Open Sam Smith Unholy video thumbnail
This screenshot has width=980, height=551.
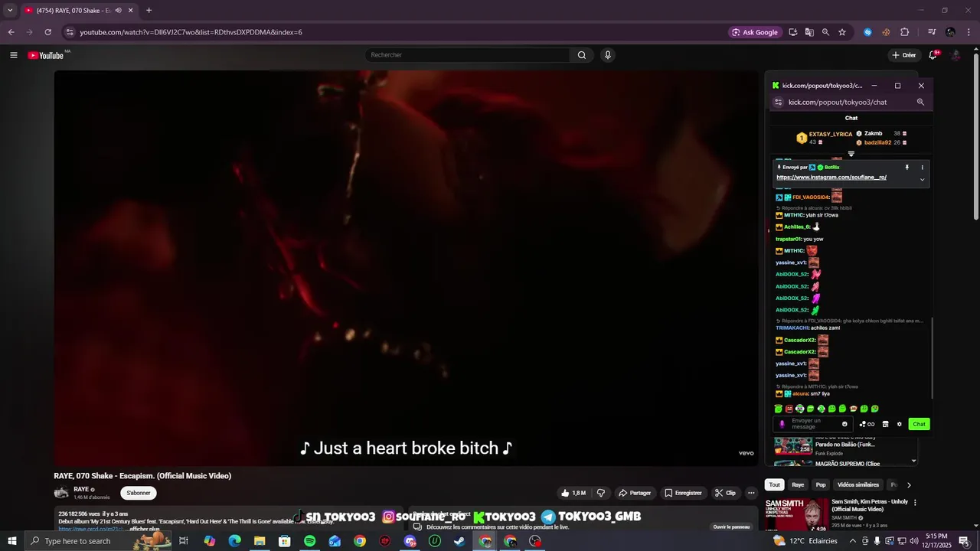tap(796, 514)
